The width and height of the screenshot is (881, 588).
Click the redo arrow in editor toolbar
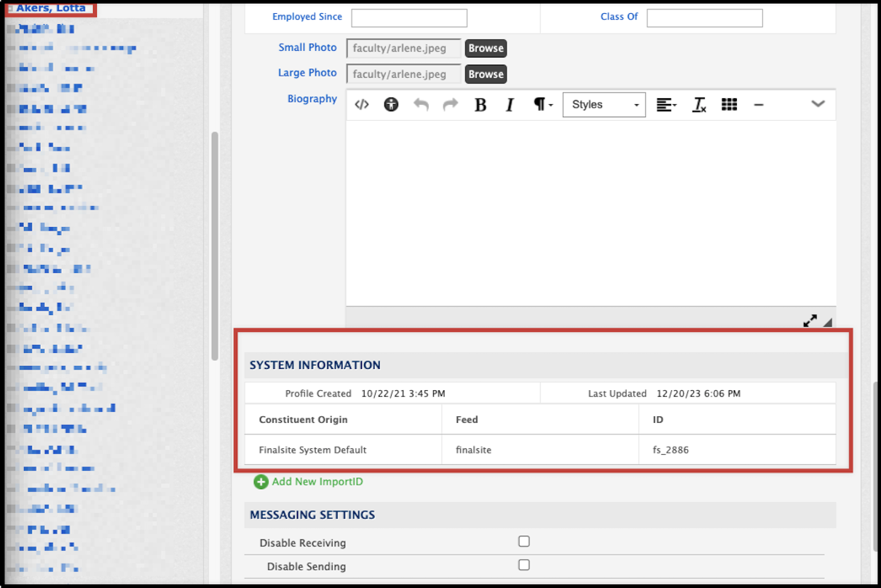click(451, 105)
